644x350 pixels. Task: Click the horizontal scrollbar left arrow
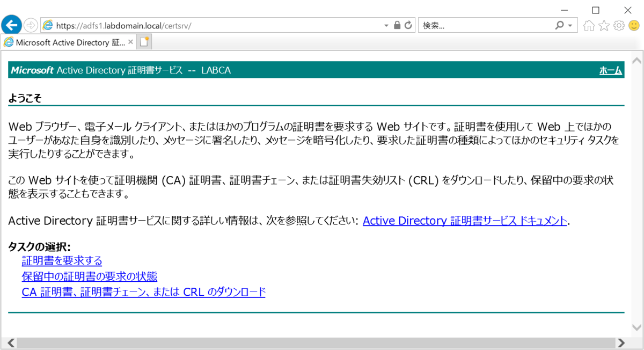pyautogui.click(x=10, y=342)
